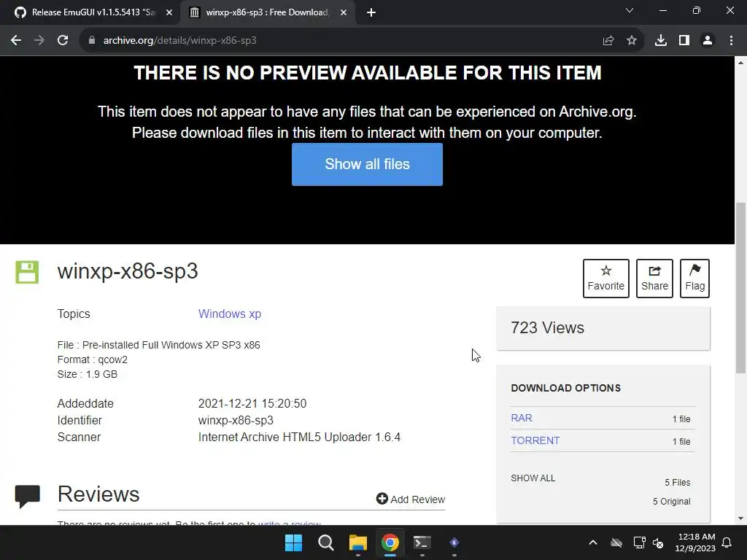Open File Explorer from the taskbar
This screenshot has height=560, width=747.
pyautogui.click(x=357, y=542)
